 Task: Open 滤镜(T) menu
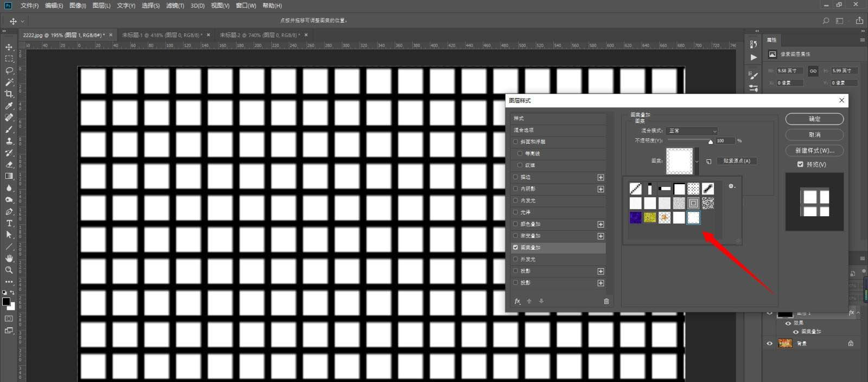[175, 5]
